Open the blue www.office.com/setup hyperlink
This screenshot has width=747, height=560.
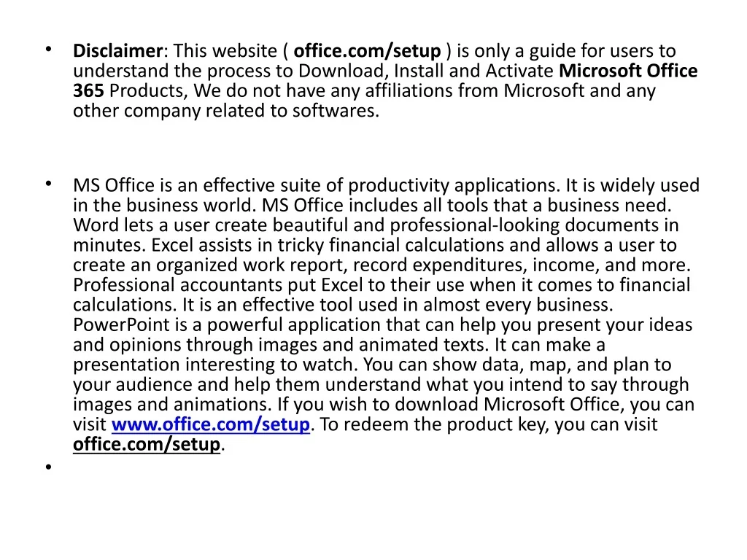(211, 424)
